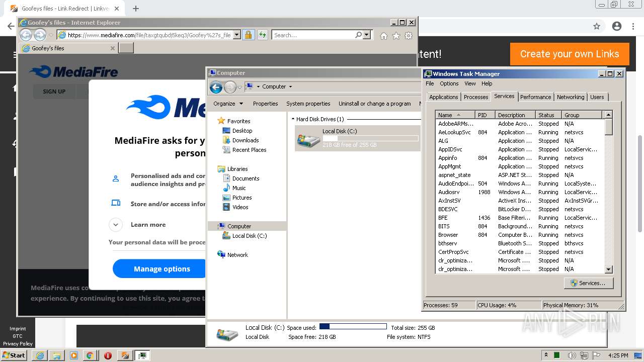Open Windows Media Player taskbar icon

tap(73, 355)
